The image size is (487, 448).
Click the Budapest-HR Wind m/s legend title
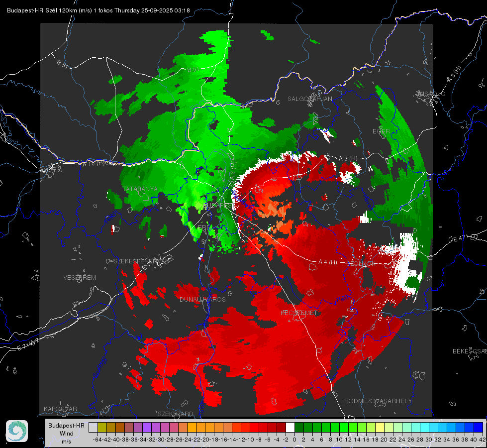click(66, 433)
